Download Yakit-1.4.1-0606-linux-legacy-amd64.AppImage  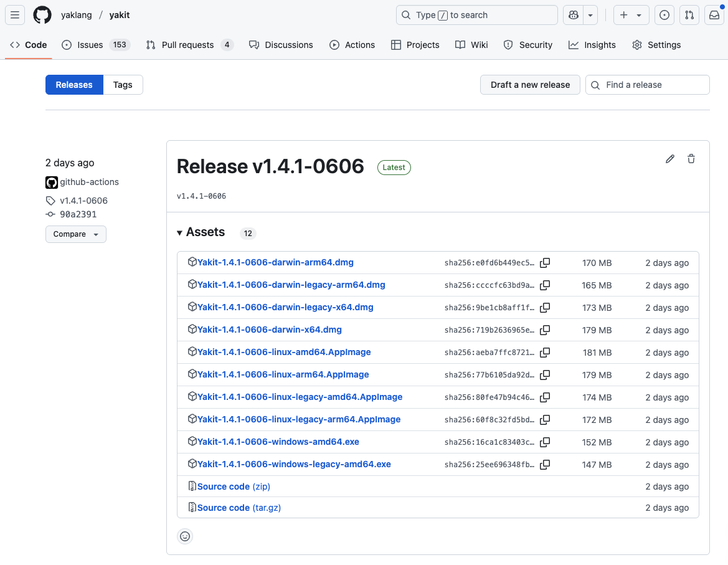coord(300,397)
